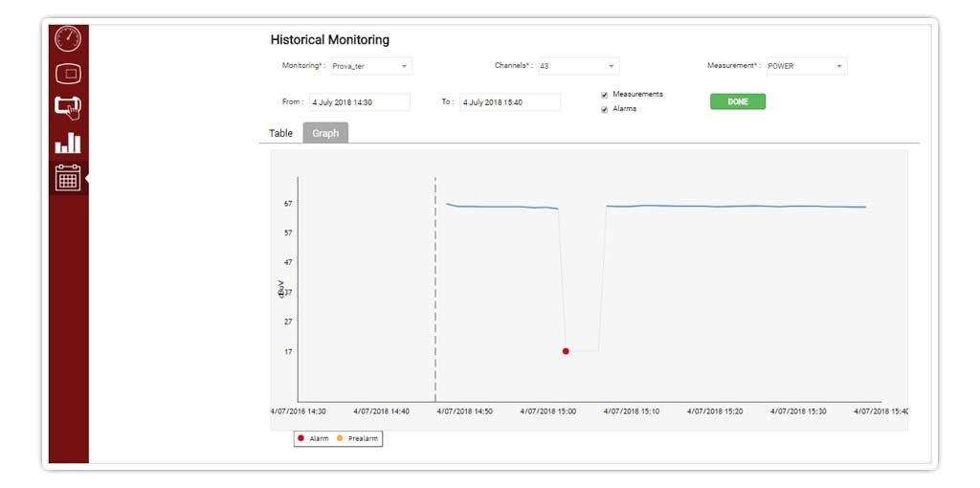Click the From date field
The height and width of the screenshot is (488, 980).
point(360,102)
